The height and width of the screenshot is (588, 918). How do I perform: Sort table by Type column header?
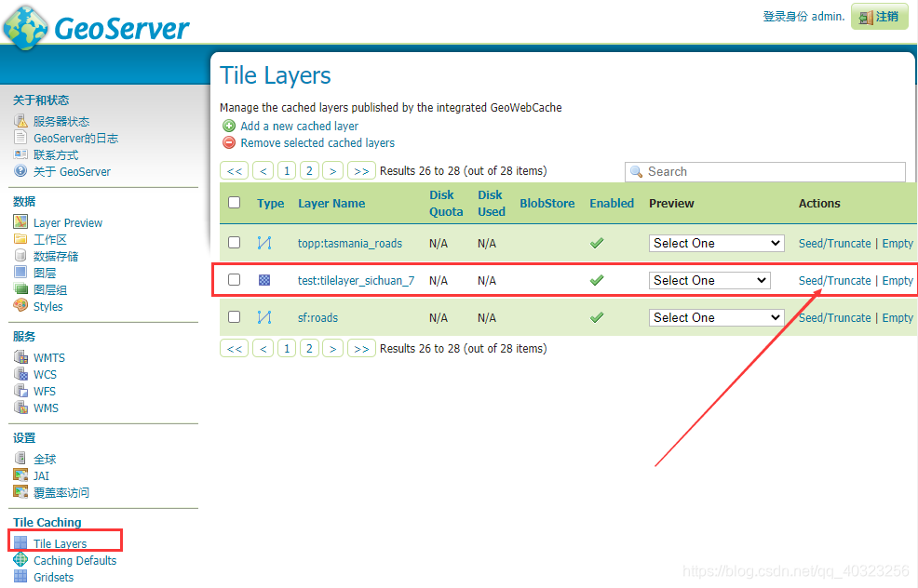pos(270,203)
